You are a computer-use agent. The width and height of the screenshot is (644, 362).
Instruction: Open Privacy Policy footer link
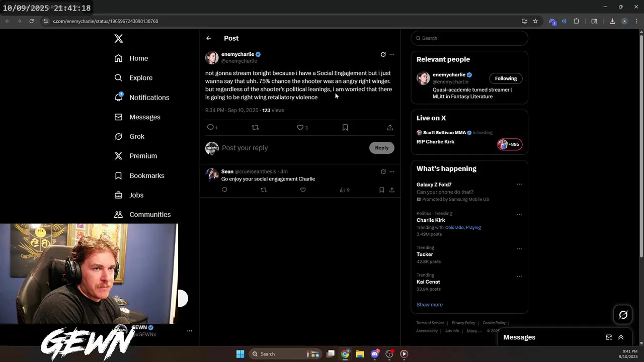[463, 323]
